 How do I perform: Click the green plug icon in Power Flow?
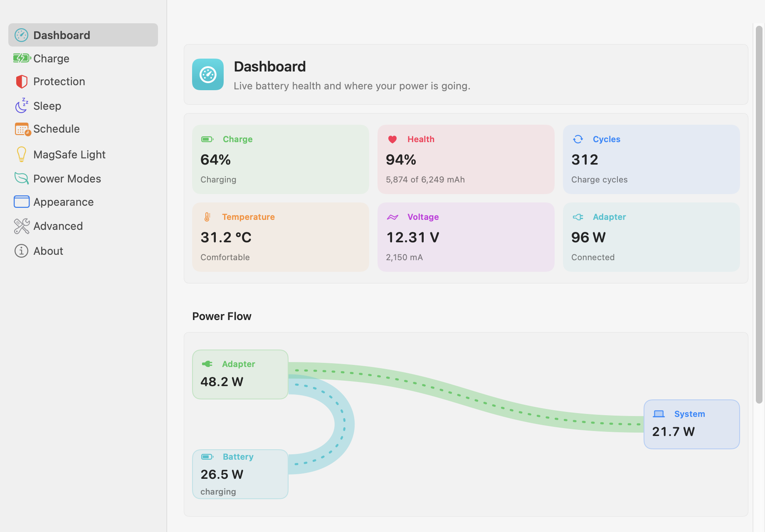click(x=207, y=364)
